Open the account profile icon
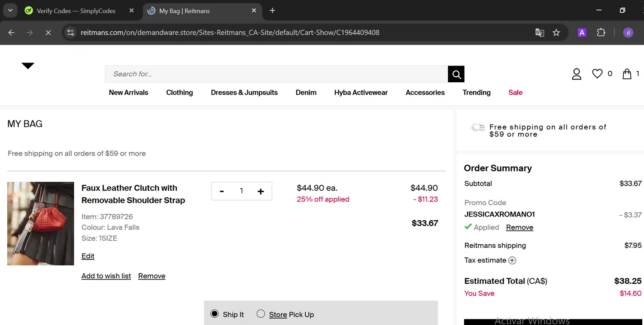The height and width of the screenshot is (325, 644). [x=576, y=74]
